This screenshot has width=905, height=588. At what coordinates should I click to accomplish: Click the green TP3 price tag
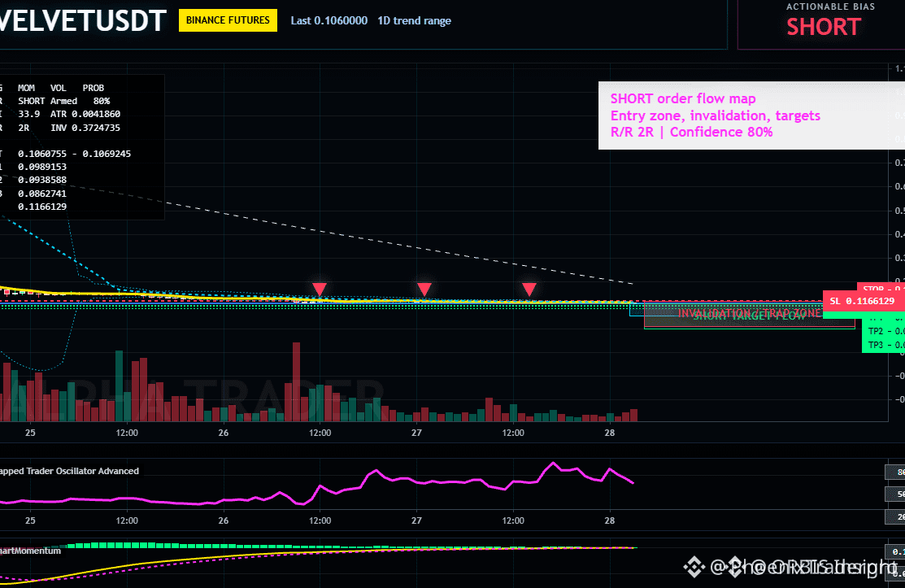click(x=883, y=345)
